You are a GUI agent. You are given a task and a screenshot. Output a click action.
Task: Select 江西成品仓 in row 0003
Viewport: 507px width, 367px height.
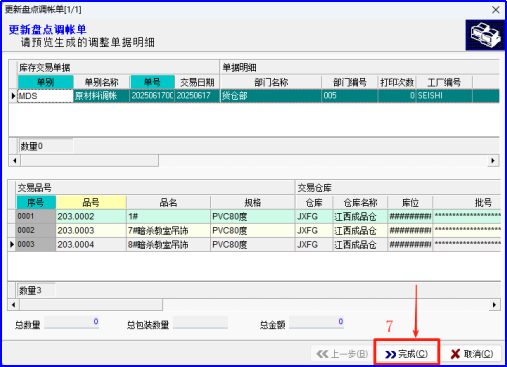[x=360, y=244]
